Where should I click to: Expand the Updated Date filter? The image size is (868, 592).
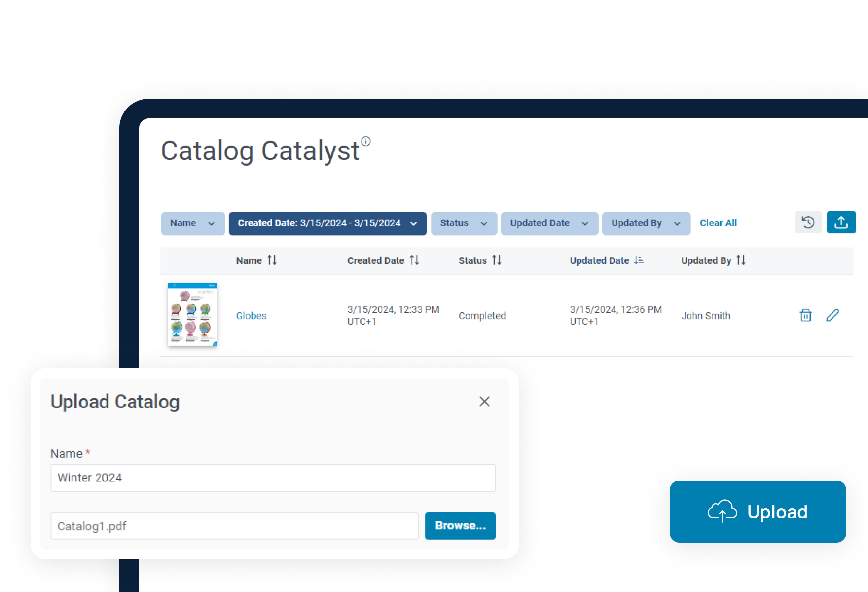(549, 223)
